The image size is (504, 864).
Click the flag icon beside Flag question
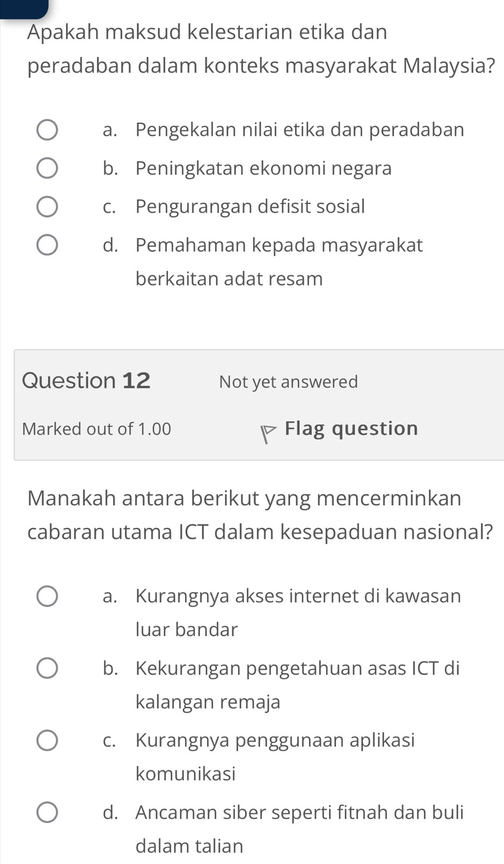click(x=268, y=434)
